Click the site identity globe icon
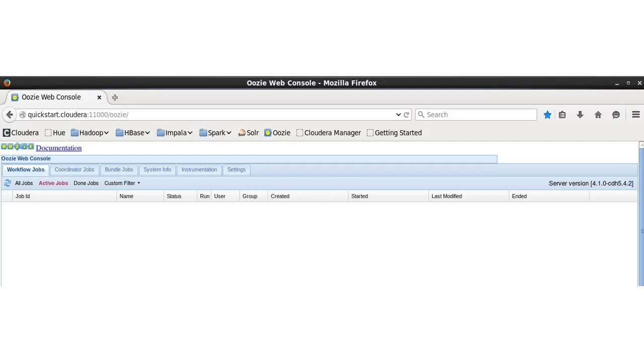Viewport: 644px width, 362px height. 22,115
